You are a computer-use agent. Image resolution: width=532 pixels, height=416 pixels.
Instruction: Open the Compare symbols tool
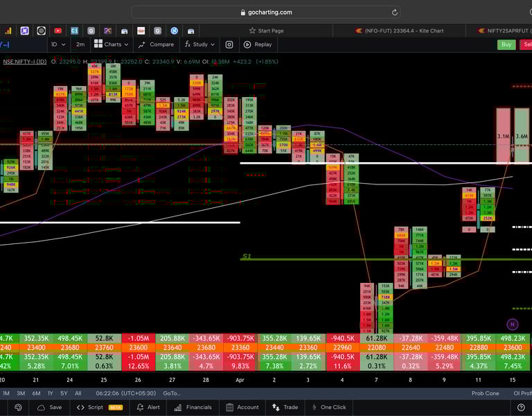[x=157, y=44]
